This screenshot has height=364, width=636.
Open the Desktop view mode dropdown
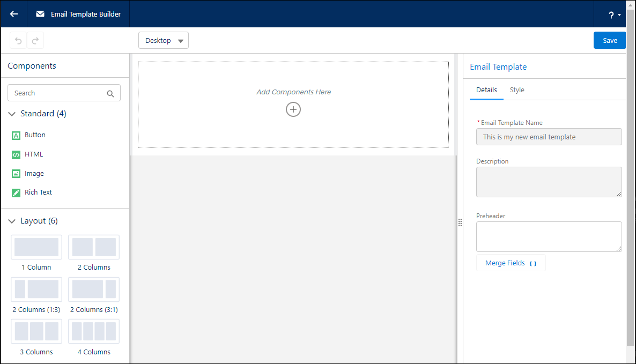164,40
